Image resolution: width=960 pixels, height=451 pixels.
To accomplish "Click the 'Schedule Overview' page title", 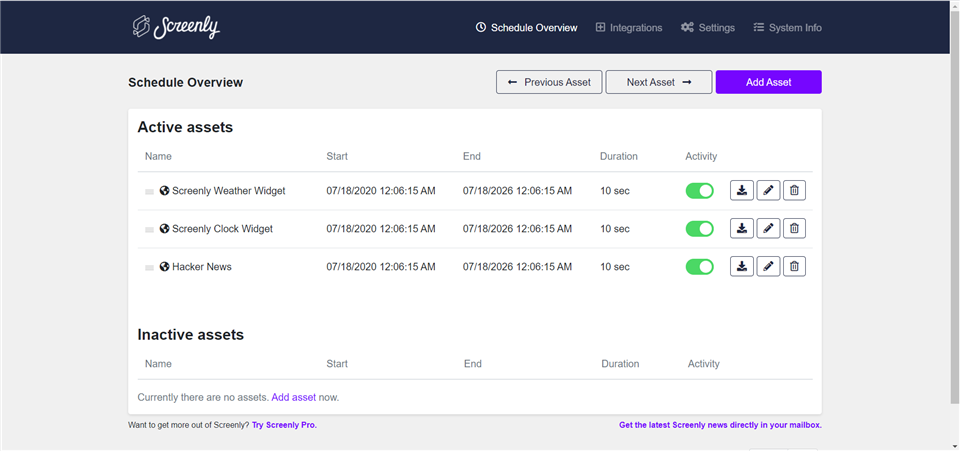I will click(186, 82).
